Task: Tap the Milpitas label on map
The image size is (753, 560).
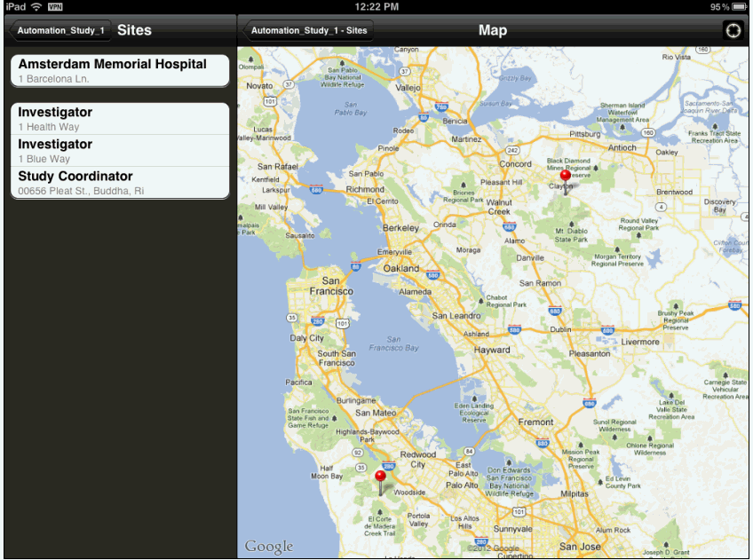Action: (x=575, y=493)
